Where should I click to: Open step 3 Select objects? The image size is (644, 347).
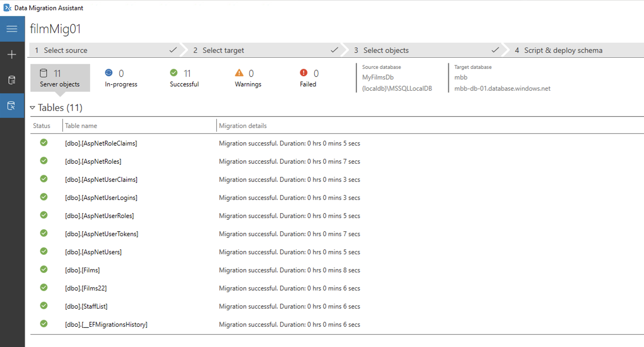pyautogui.click(x=386, y=50)
